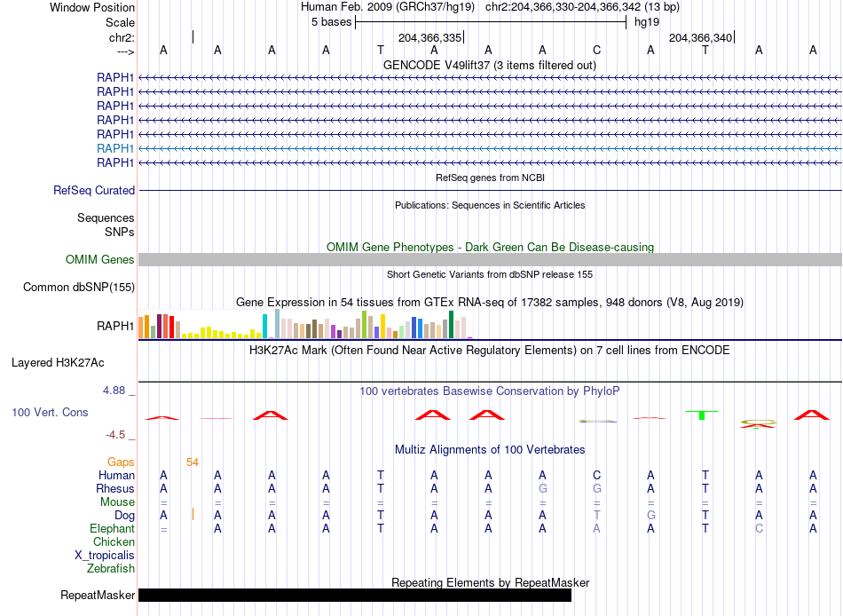This screenshot has width=843, height=616.
Task: Click the RepeatMasker track label
Action: tap(98, 596)
